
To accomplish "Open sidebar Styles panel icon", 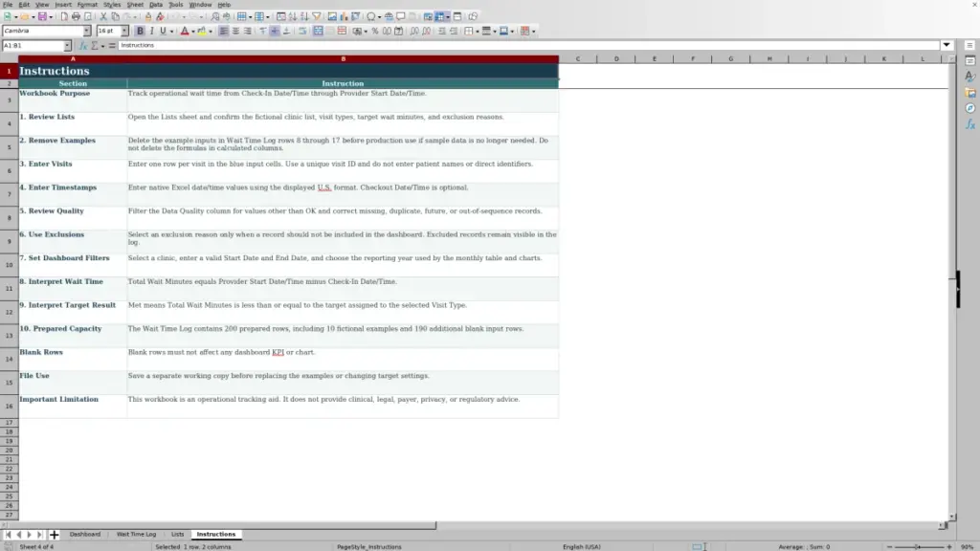I will click(x=970, y=77).
